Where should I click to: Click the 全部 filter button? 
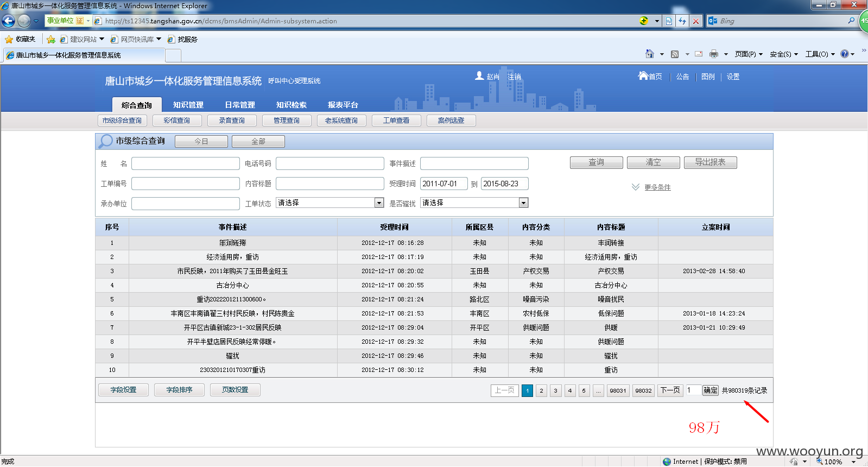pos(258,141)
